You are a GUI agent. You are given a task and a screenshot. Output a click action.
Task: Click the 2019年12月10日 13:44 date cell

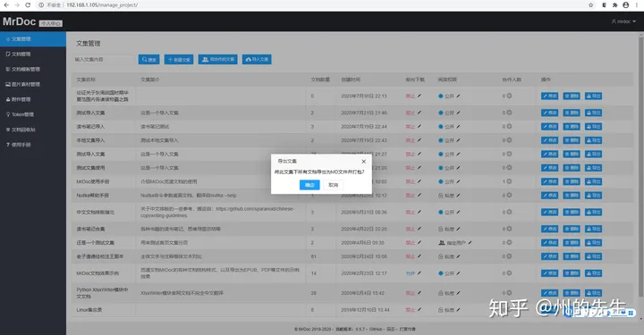tap(365, 310)
